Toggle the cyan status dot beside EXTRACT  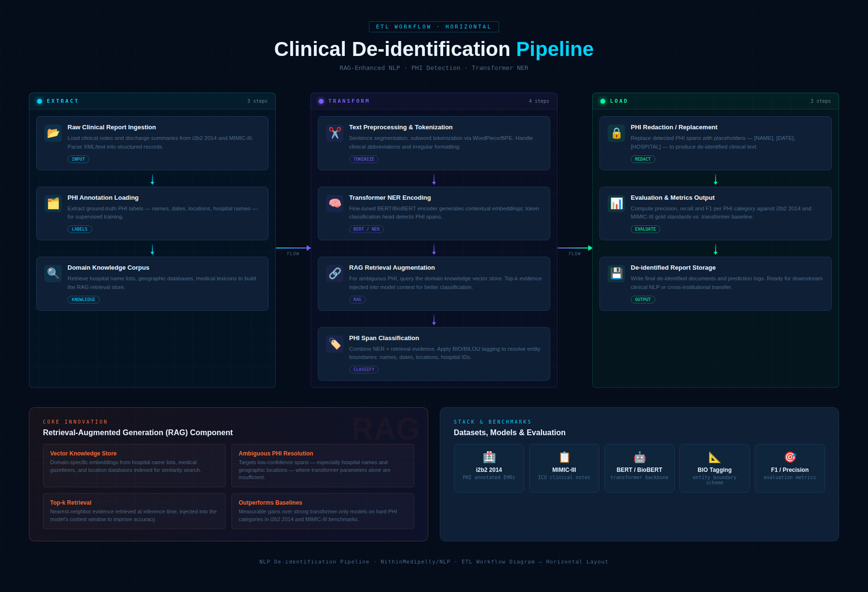coord(39,101)
